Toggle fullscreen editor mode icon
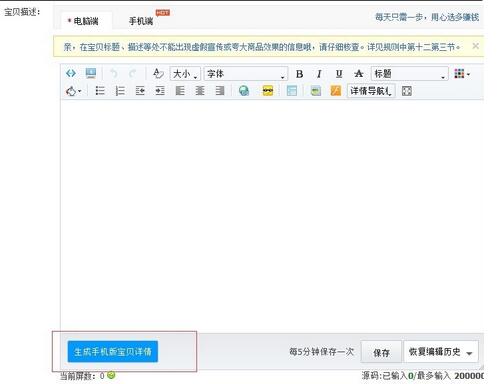This screenshot has height=384, width=499. [407, 91]
